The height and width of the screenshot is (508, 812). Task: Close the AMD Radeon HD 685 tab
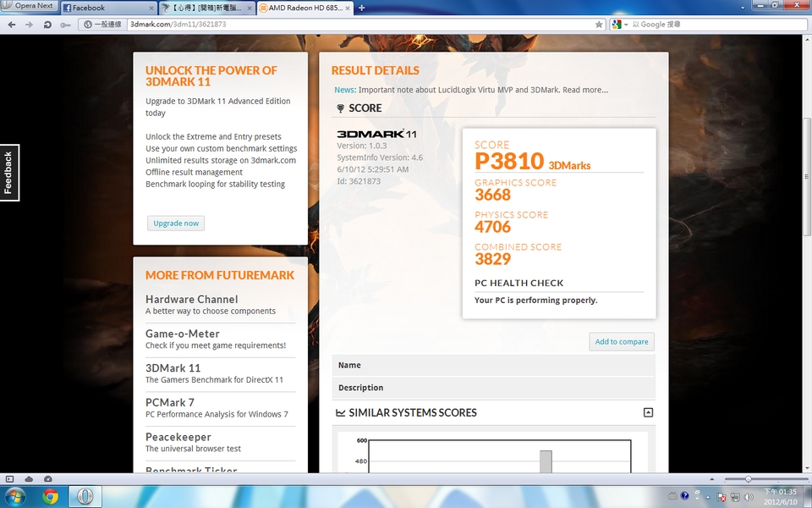click(347, 8)
